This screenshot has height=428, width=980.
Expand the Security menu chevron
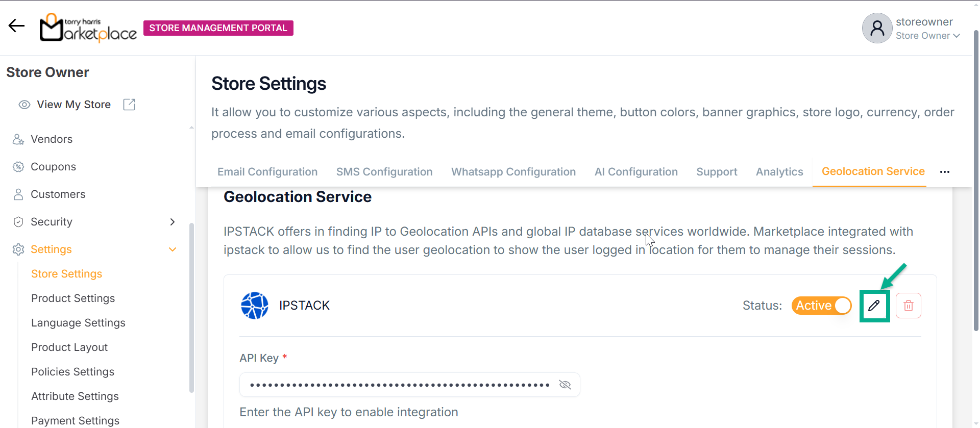pyautogui.click(x=173, y=222)
